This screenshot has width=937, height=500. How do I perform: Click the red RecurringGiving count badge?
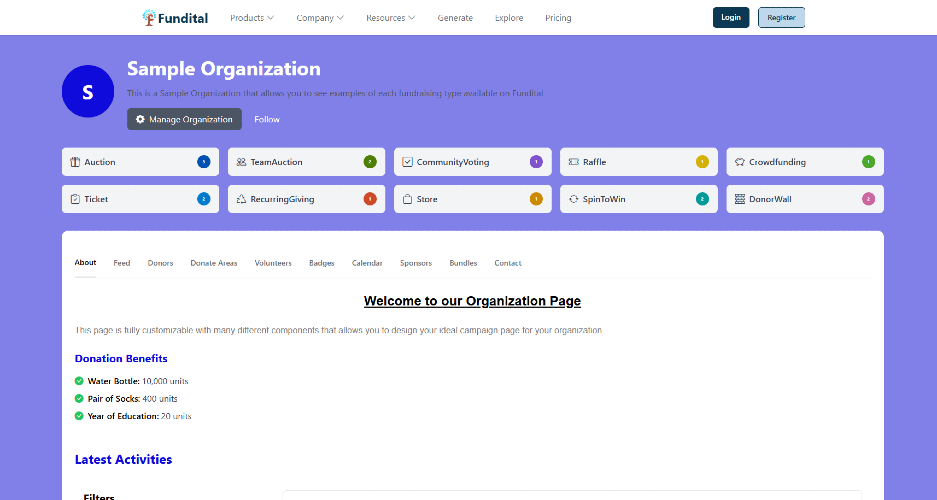coord(370,199)
